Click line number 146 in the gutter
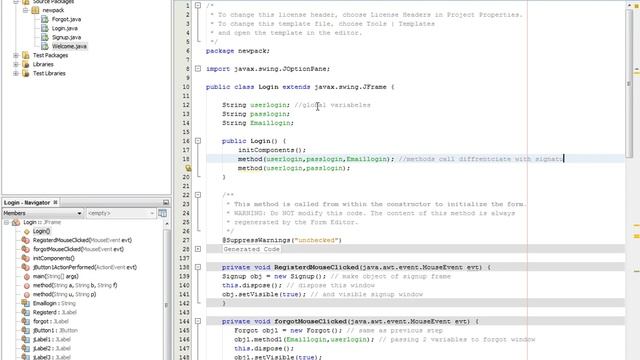 tap(184, 339)
